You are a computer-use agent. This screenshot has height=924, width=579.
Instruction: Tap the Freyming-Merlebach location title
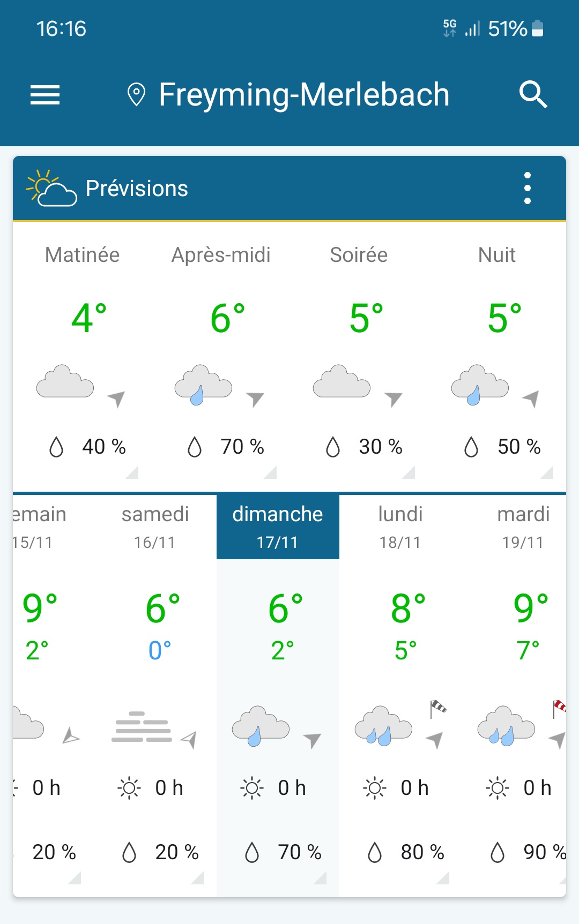pyautogui.click(x=304, y=95)
